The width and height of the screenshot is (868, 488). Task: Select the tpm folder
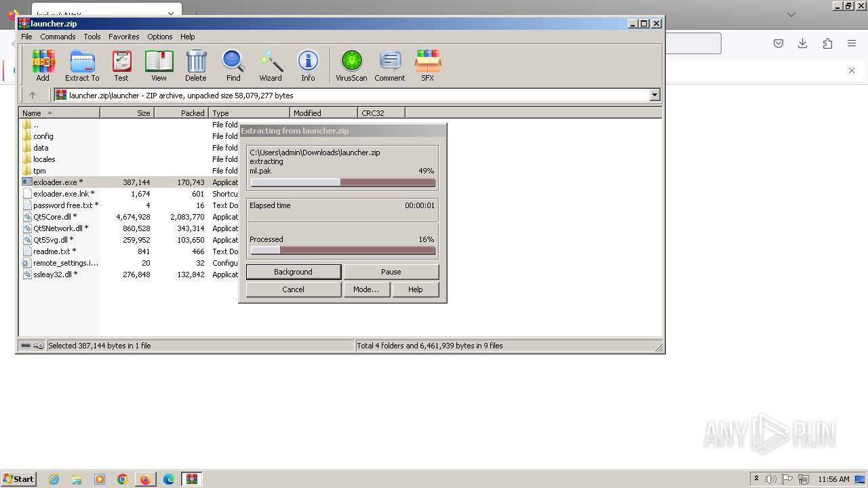(39, 171)
